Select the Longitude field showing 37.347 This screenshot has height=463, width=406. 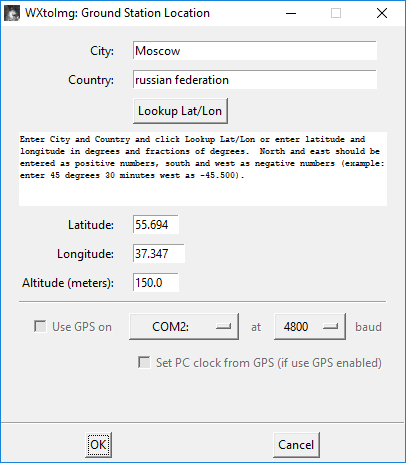click(x=159, y=254)
